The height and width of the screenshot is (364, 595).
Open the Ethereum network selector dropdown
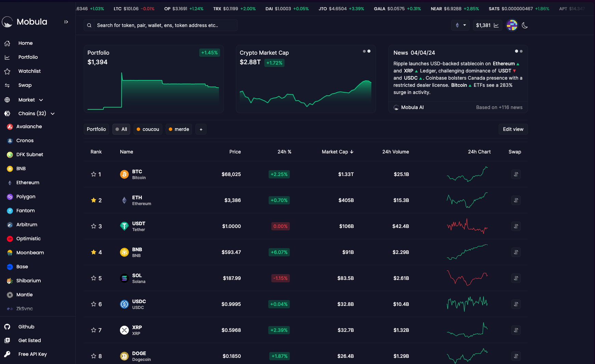pos(460,25)
